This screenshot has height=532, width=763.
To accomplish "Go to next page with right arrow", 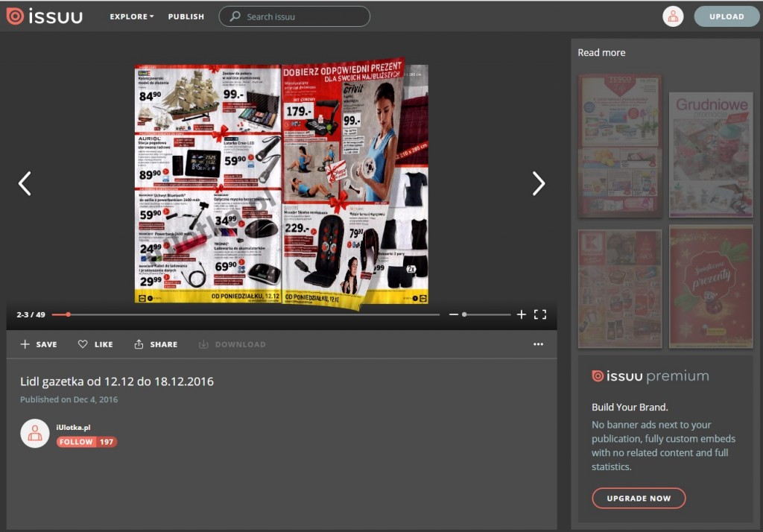I will [x=538, y=183].
